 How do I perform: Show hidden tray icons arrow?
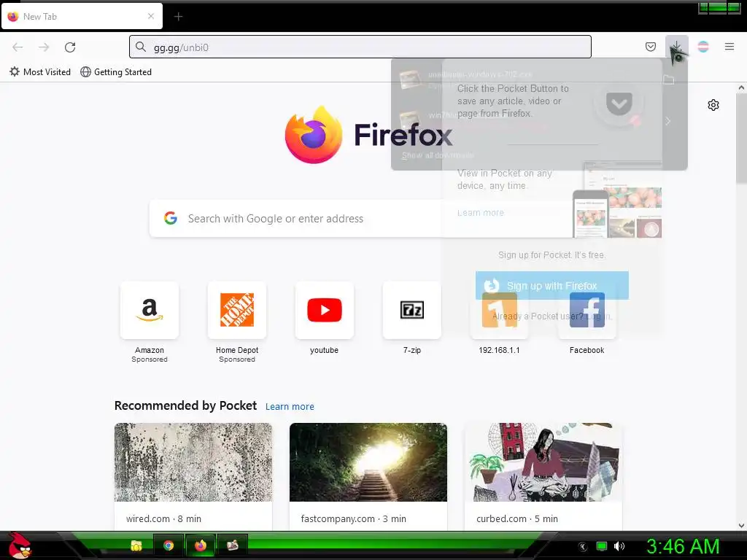pos(583,547)
